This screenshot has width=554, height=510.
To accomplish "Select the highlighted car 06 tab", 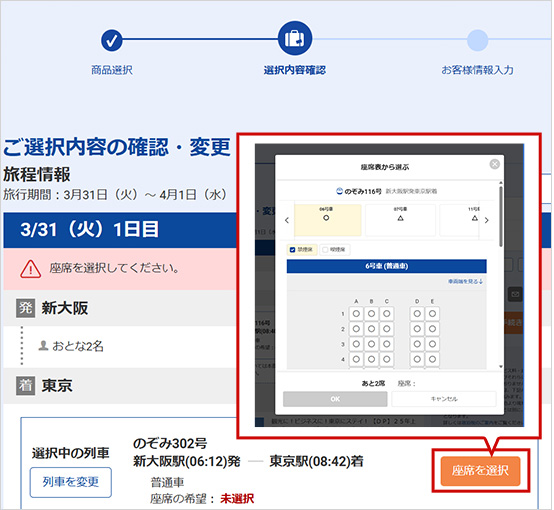I will point(328,220).
